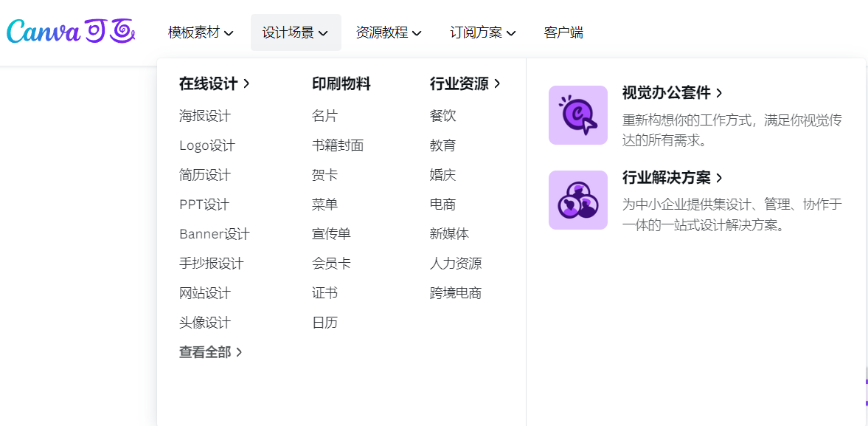The image size is (868, 426).
Task: Open the 行业解决方案 title link
Action: pos(672,178)
